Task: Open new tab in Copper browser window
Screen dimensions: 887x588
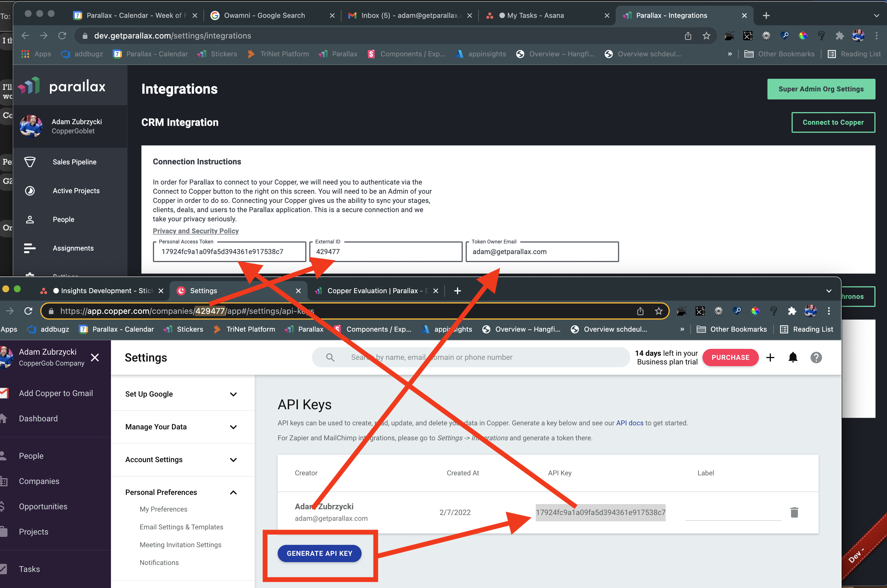Action: [458, 291]
